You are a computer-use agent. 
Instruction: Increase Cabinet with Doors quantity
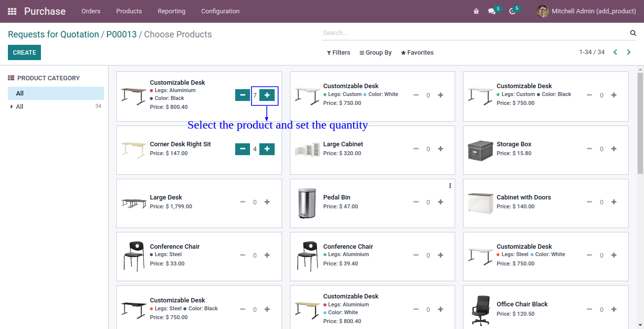click(x=614, y=202)
